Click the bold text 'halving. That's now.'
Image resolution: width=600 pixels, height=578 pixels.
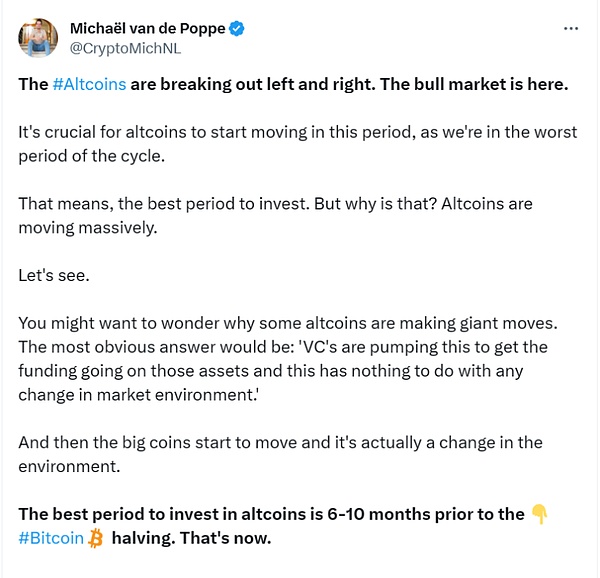coord(192,539)
